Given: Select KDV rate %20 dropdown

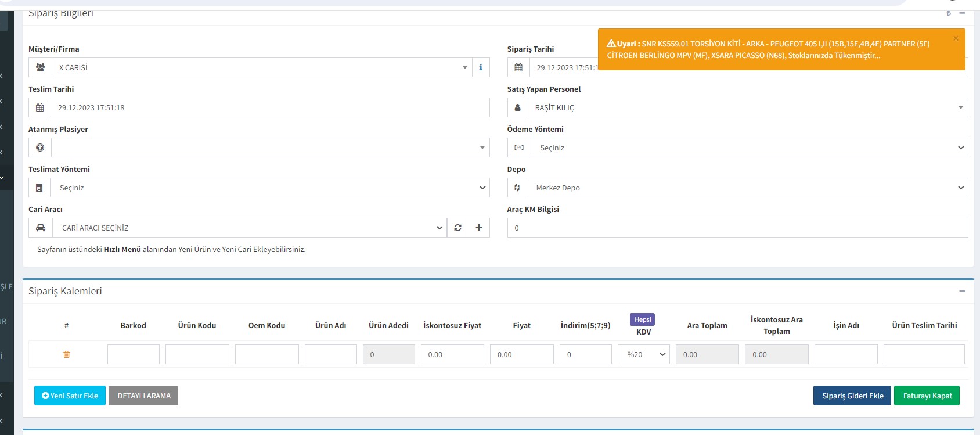Looking at the screenshot, I should pos(643,354).
